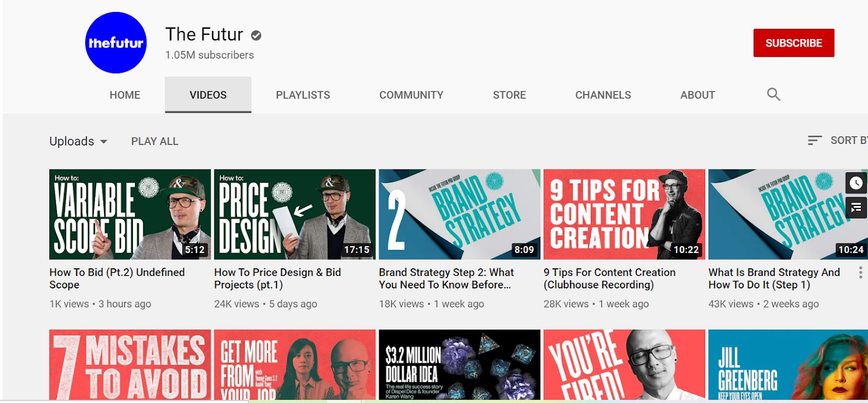This screenshot has width=868, height=403.
Task: Click the verified checkmark badge
Action: click(256, 35)
